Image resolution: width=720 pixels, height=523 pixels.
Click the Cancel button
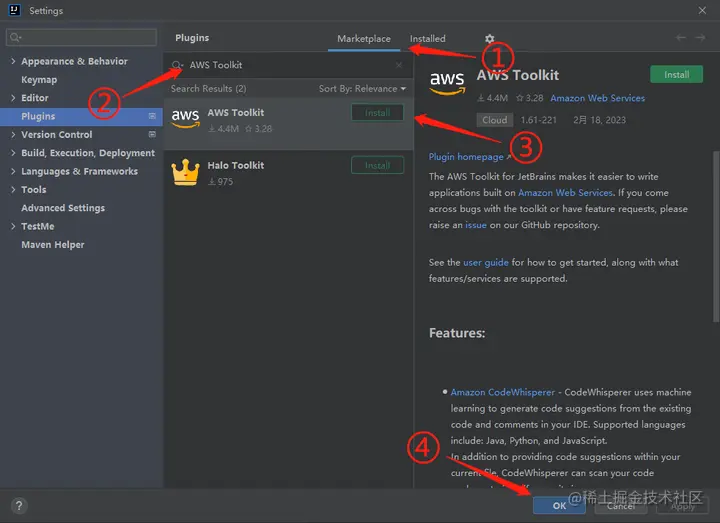coord(621,506)
